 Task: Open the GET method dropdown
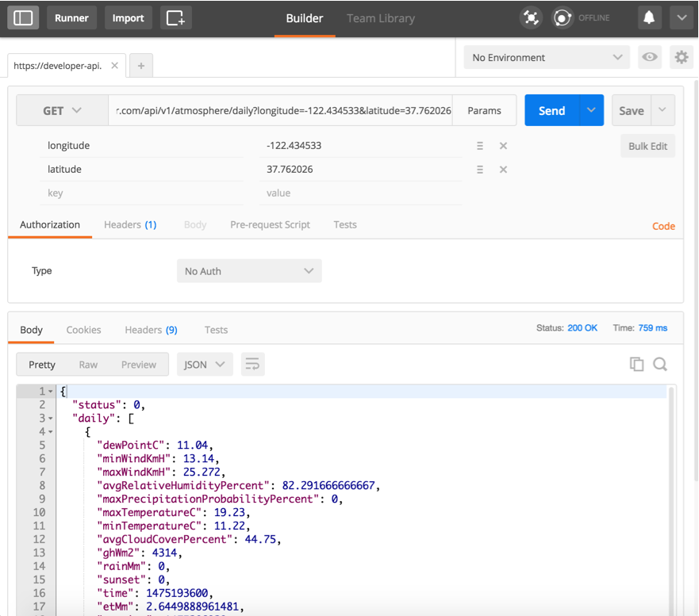pos(62,111)
